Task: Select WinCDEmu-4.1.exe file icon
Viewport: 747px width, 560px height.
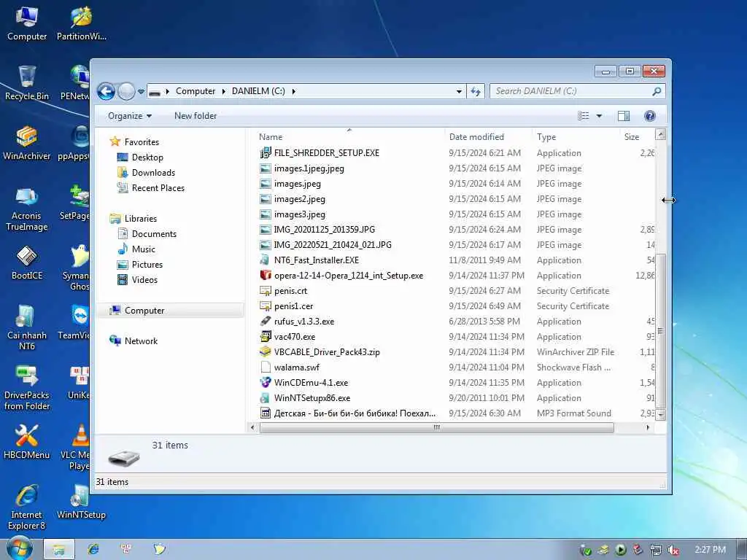Action: pyautogui.click(x=266, y=382)
